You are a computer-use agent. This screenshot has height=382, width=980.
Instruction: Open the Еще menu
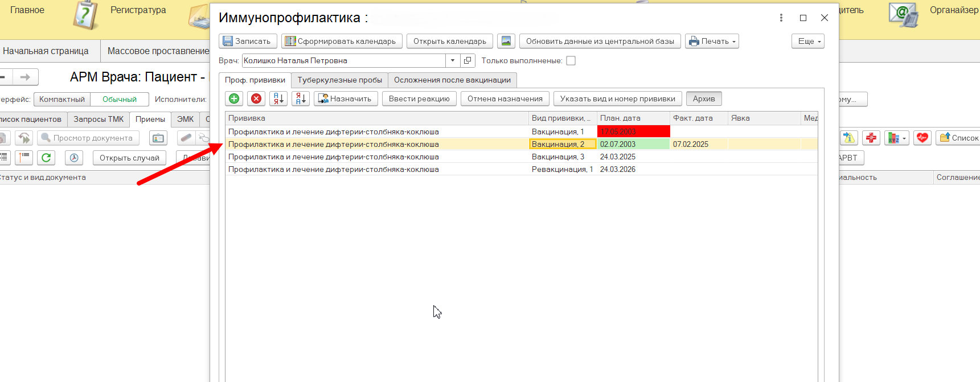point(807,41)
